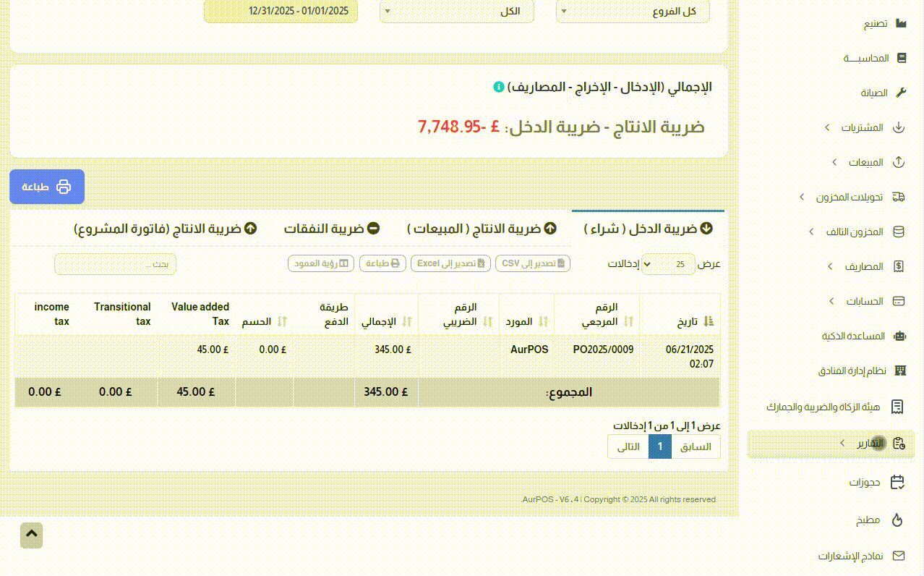
Task: Click supplier name AurPOS in table row
Action: pos(529,350)
